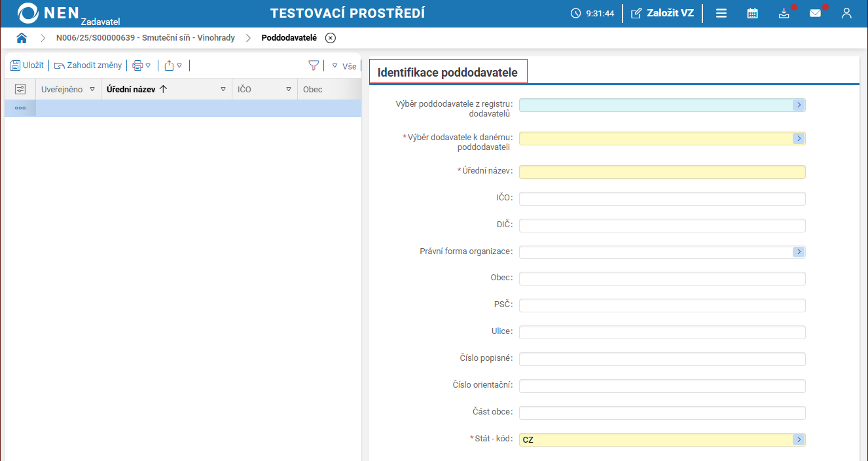Image resolution: width=868 pixels, height=461 pixels.
Task: Open Stát - kód selector arrow
Action: click(799, 439)
